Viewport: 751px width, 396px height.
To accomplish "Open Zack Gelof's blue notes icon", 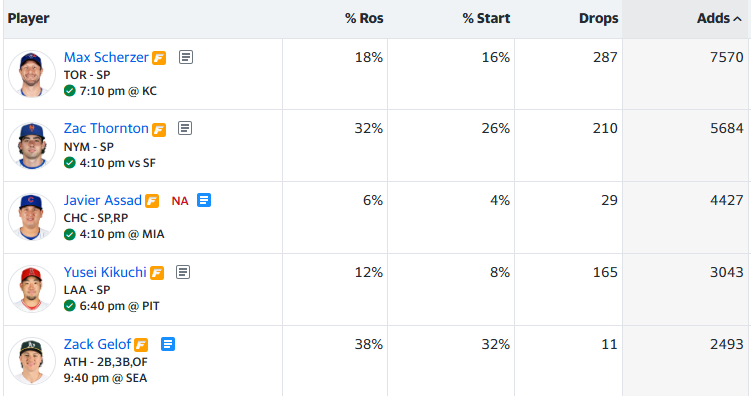I will [x=168, y=344].
